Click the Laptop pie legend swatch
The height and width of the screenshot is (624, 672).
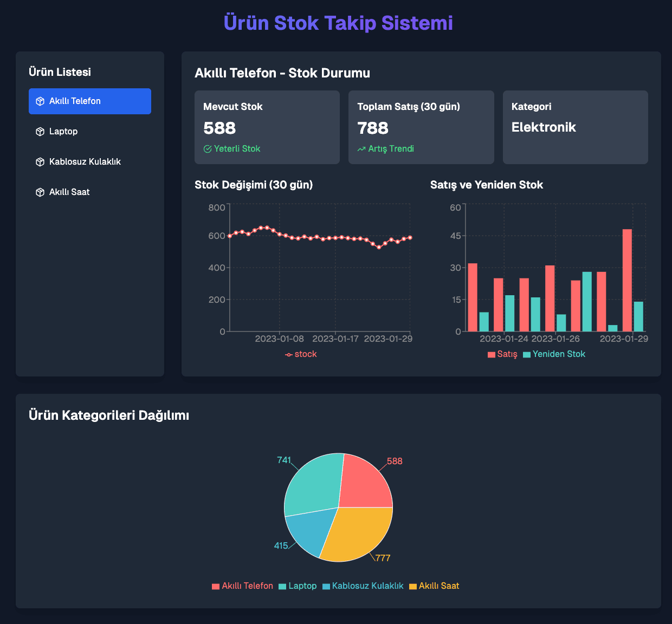click(282, 587)
